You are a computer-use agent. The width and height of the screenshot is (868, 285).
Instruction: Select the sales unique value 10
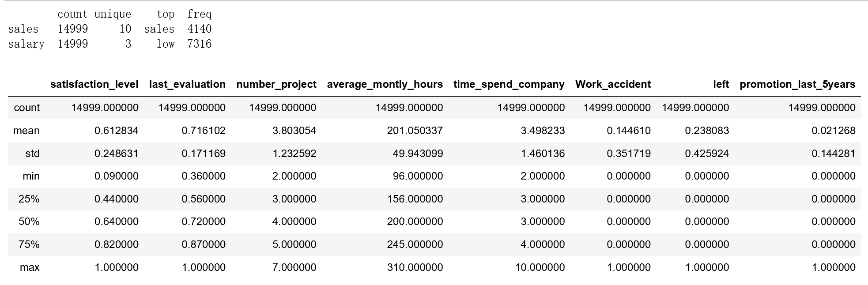pyautogui.click(x=125, y=29)
